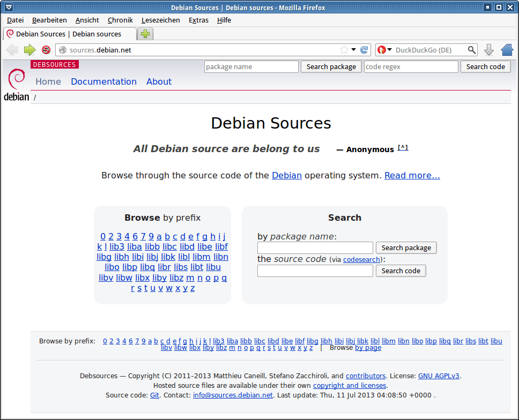519x420 pixels.
Task: Focus the Search panel package name input
Action: 315,247
